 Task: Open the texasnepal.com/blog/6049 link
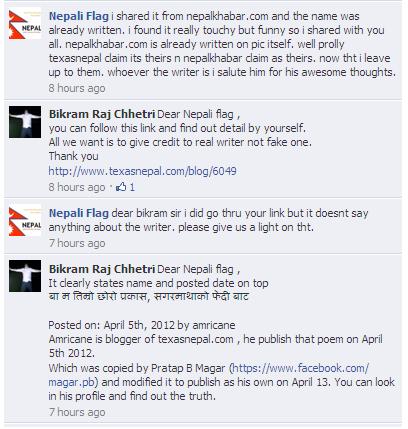tap(142, 171)
